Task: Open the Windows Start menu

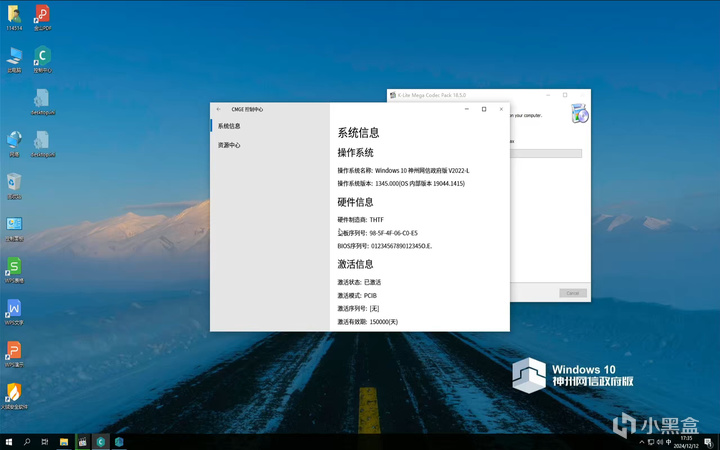Action: tap(9, 442)
